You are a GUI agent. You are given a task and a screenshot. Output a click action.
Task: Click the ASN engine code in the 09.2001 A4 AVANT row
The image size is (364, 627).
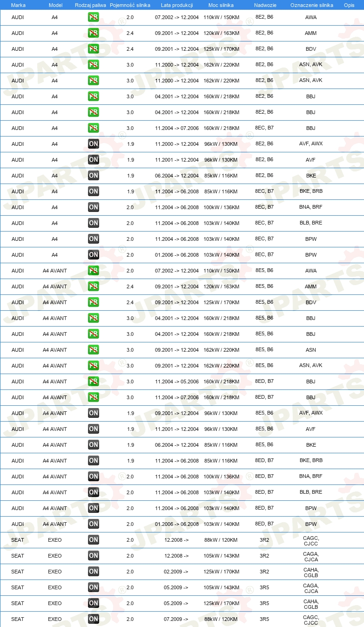[310, 350]
